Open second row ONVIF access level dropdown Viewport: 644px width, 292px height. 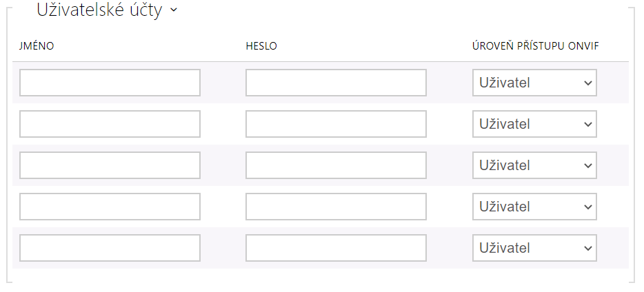534,124
